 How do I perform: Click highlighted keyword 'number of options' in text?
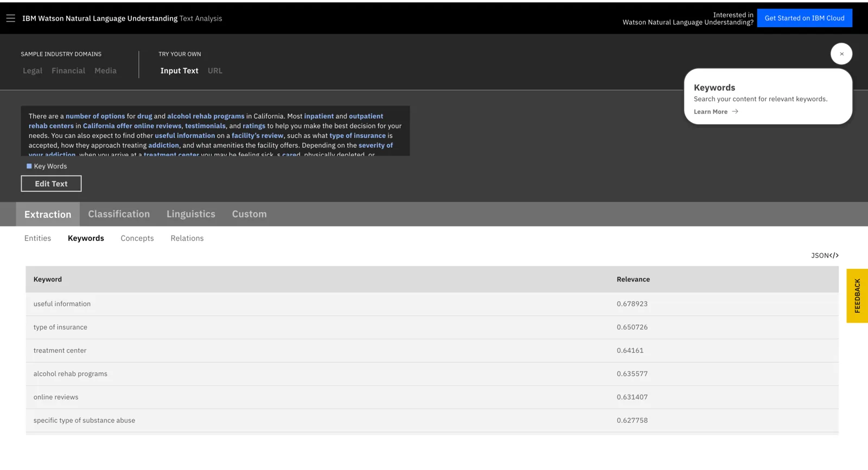tap(95, 116)
